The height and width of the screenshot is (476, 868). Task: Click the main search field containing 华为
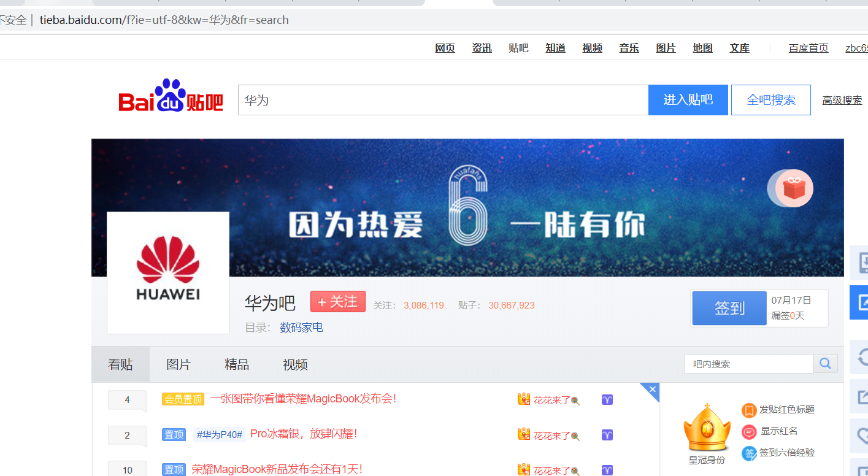coord(443,100)
